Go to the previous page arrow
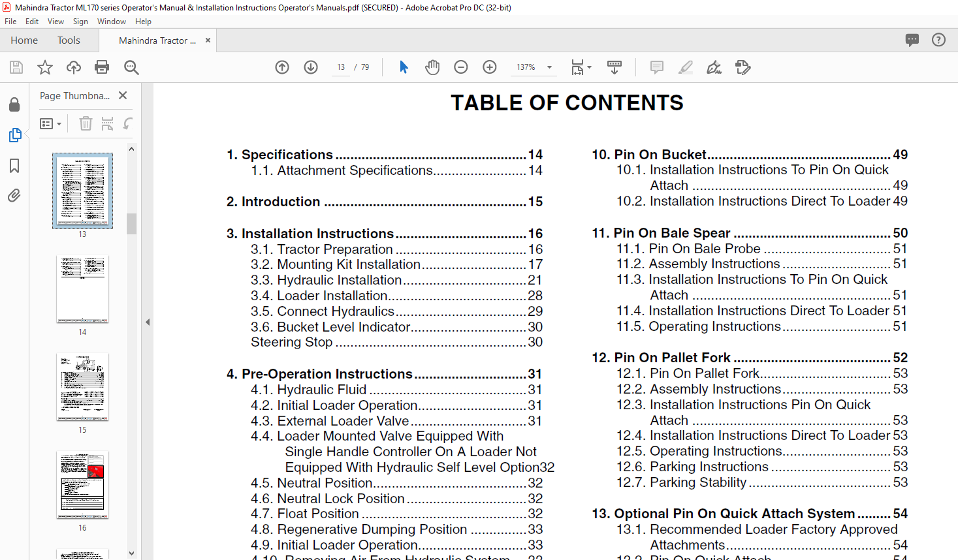Screen dimensions: 958x560 pyautogui.click(x=282, y=67)
